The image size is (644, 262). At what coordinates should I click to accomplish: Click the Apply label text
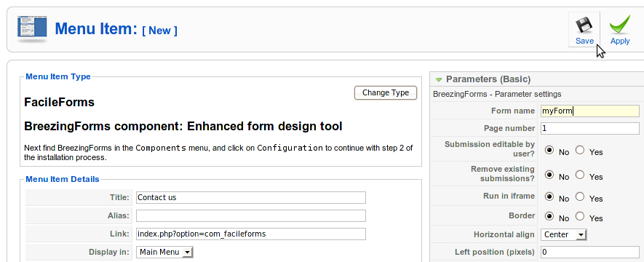[620, 41]
